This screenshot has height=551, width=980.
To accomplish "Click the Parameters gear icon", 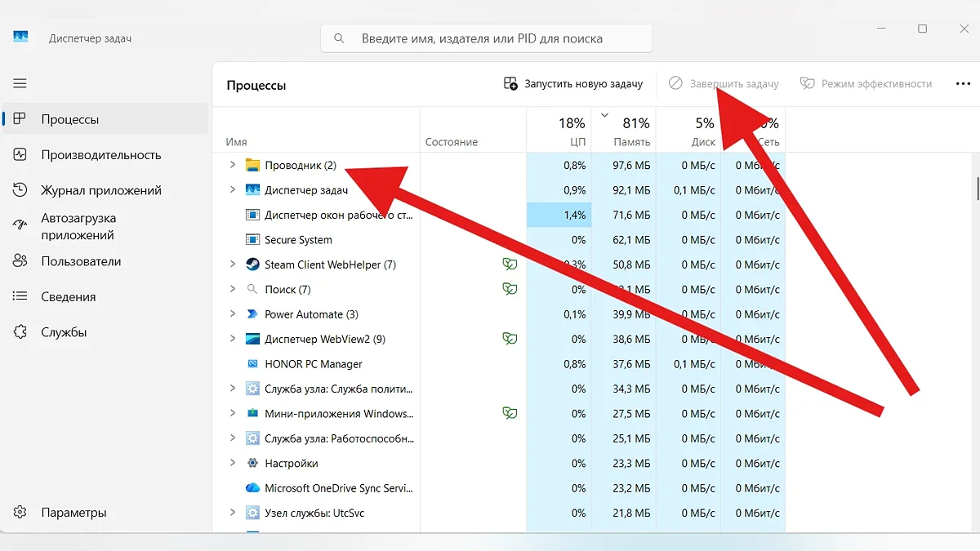I will click(x=20, y=513).
